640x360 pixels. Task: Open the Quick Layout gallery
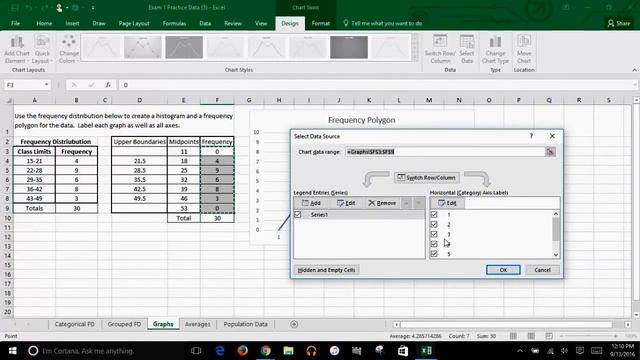(42, 49)
